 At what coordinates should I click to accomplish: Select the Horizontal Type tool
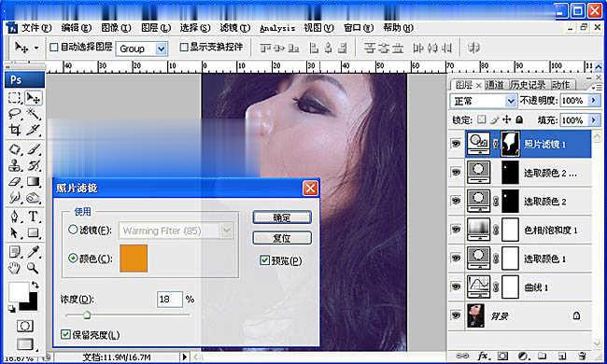(x=34, y=217)
